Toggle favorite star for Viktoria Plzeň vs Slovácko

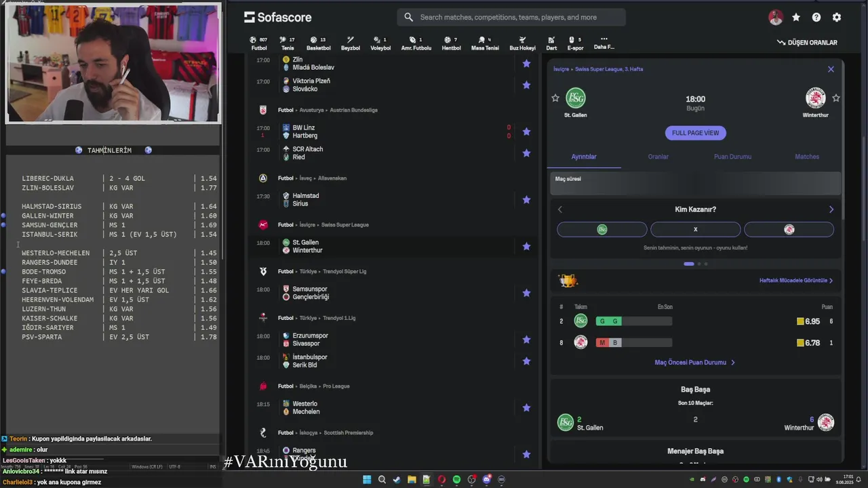click(526, 85)
